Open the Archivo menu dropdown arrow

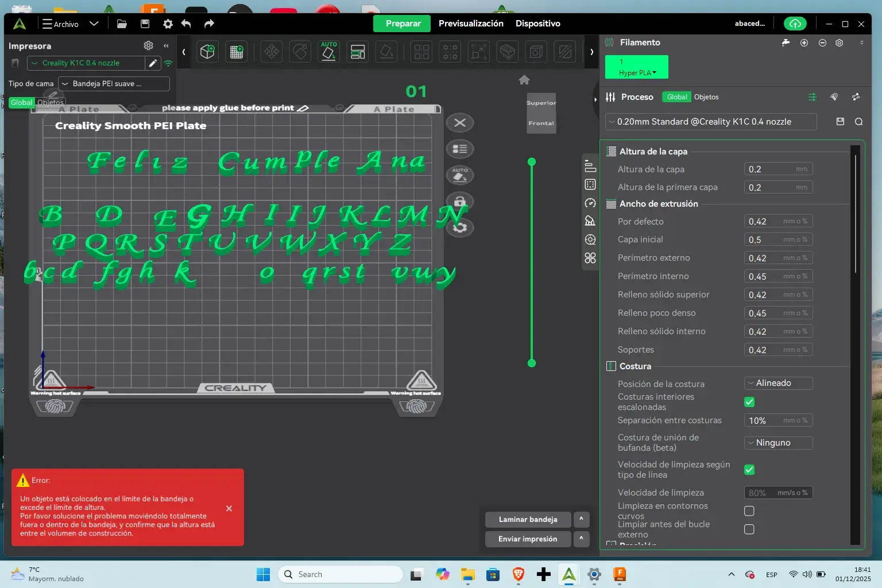pyautogui.click(x=94, y=24)
